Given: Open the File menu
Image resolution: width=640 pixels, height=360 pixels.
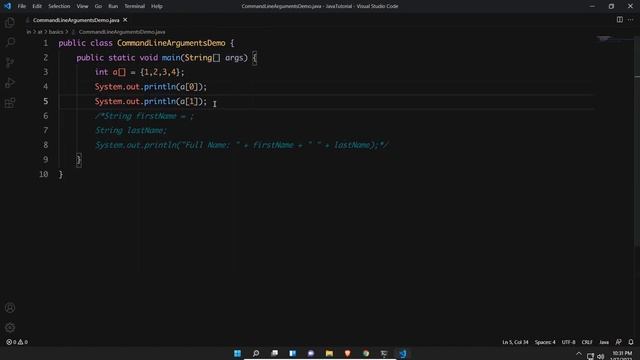Looking at the screenshot, I should (22, 6).
